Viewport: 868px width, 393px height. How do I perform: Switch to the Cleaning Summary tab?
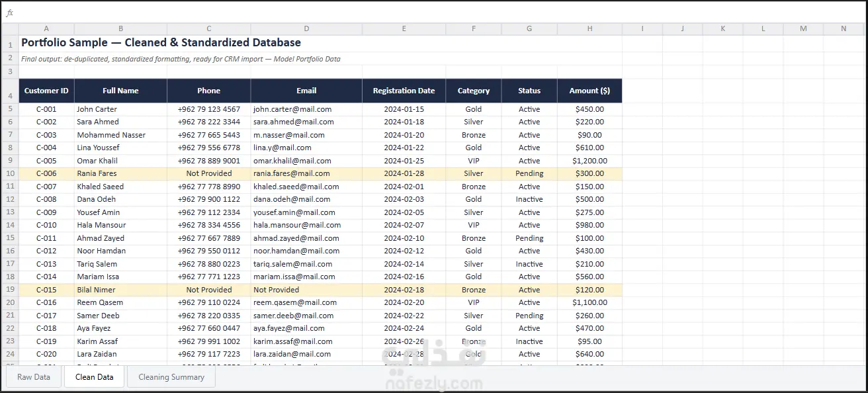[171, 376]
